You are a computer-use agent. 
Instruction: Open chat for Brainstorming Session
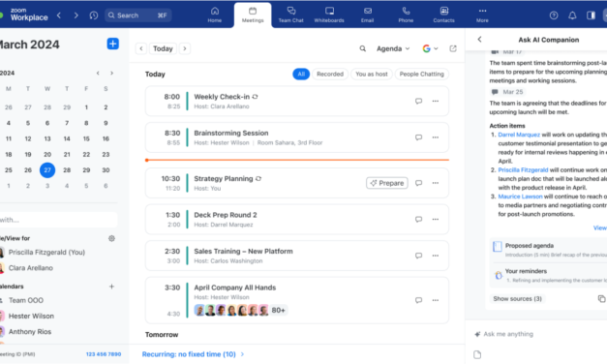pyautogui.click(x=418, y=137)
